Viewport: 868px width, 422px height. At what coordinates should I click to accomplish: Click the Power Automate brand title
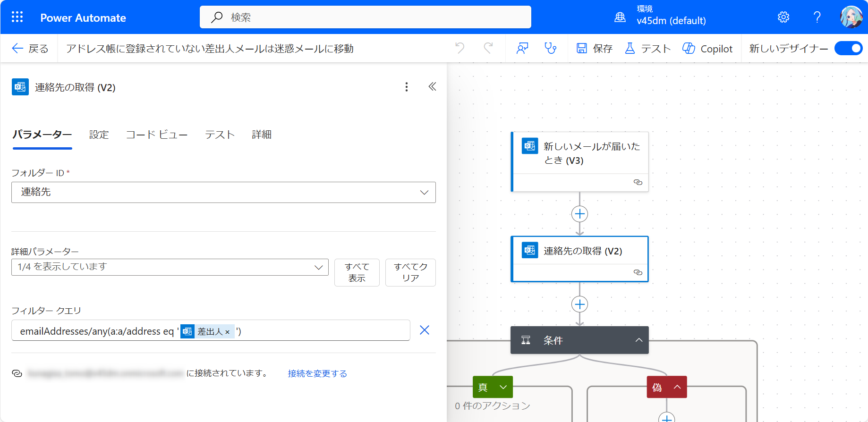pos(83,17)
